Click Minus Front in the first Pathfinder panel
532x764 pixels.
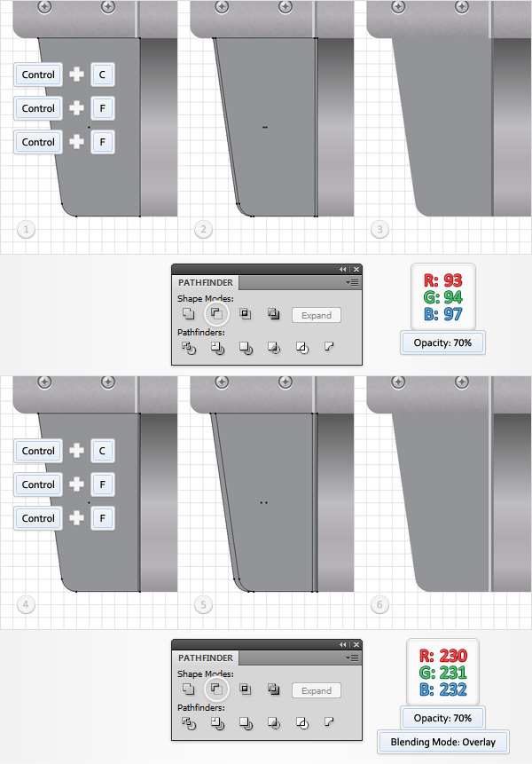216,314
